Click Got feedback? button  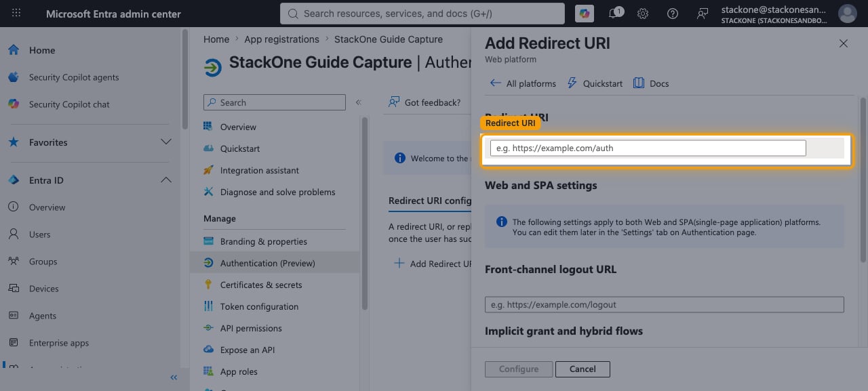pyautogui.click(x=425, y=102)
